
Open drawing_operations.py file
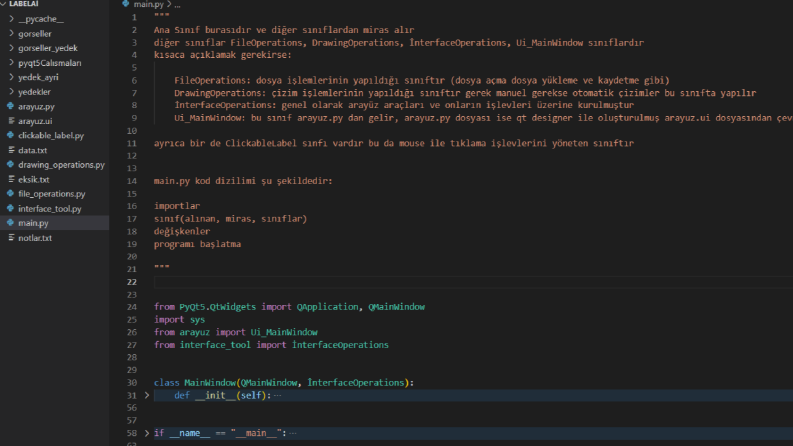61,165
